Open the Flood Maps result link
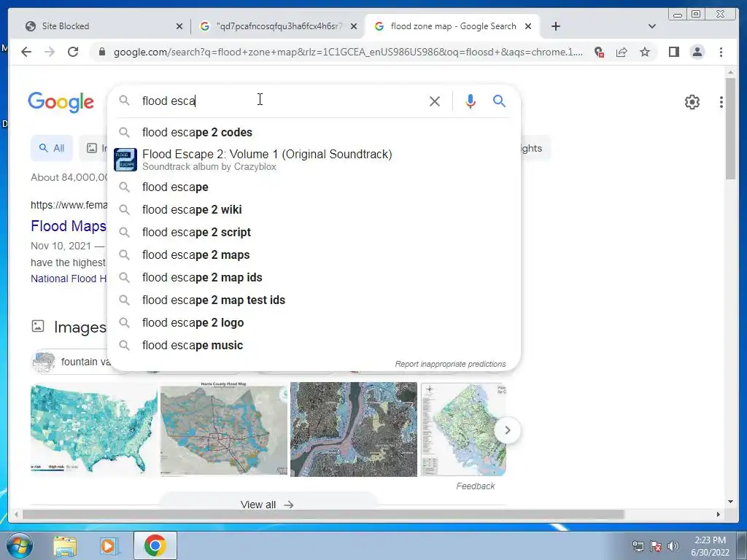The height and width of the screenshot is (560, 747). click(x=69, y=226)
